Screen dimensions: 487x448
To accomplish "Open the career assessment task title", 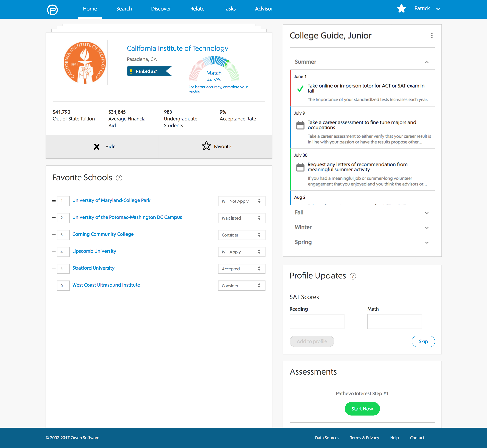I will coord(362,125).
